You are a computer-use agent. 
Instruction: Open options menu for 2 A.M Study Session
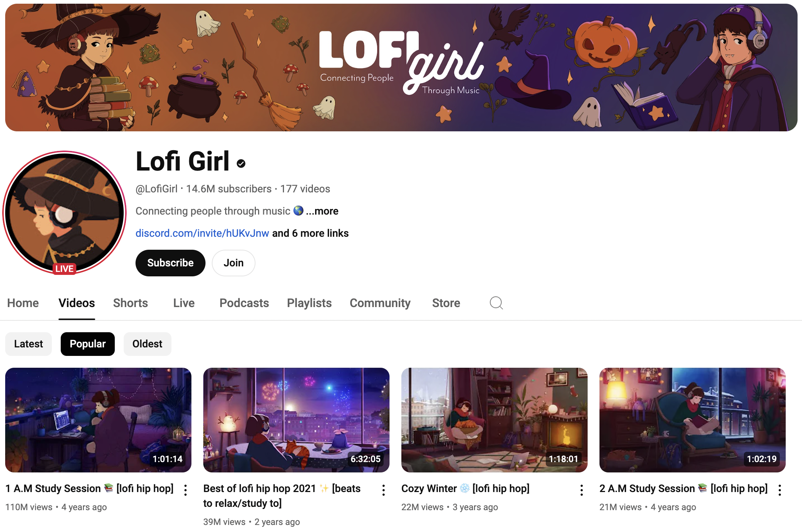point(780,490)
